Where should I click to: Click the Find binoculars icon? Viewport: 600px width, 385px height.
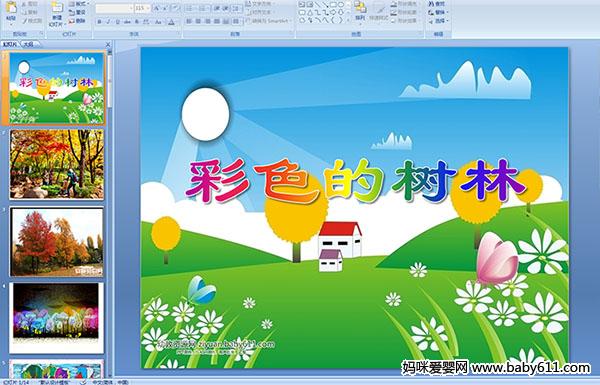[x=431, y=3]
